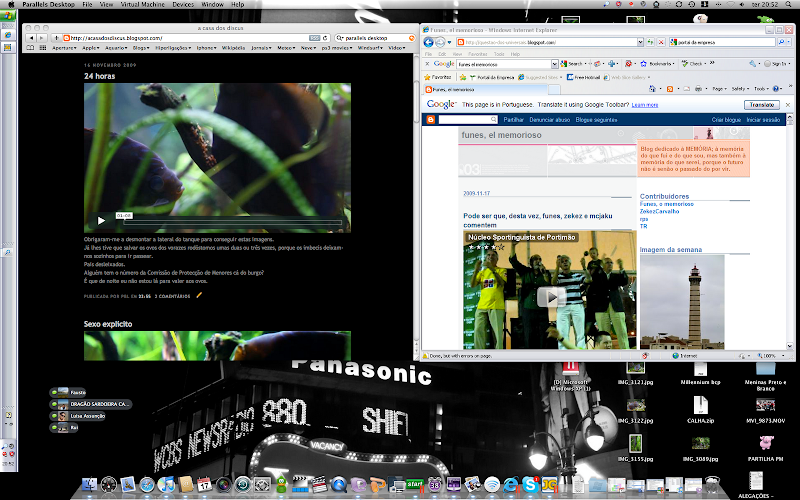
Task: Open the Feeds icon in IE command bar
Action: [x=670, y=89]
